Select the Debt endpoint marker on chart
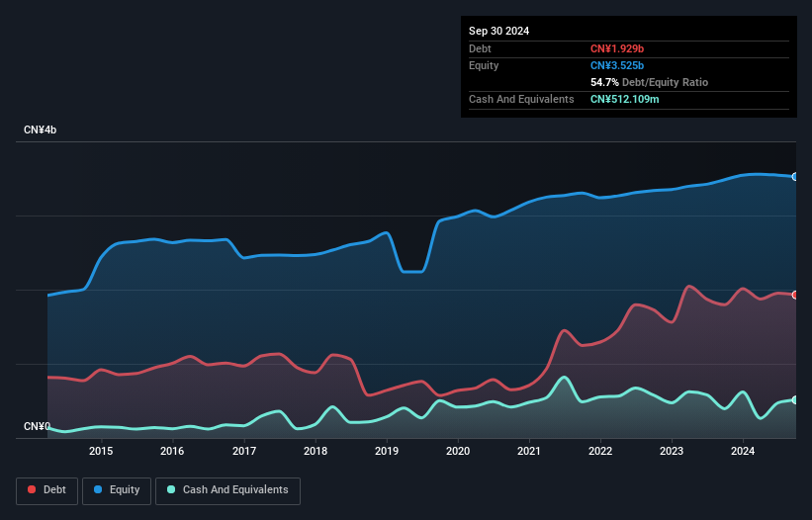Screen dimensions: 812x520 [x=795, y=295]
